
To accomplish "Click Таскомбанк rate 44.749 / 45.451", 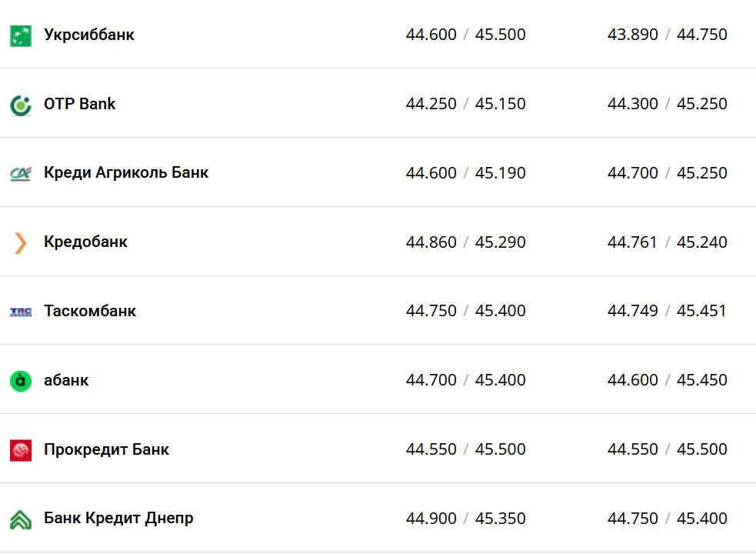I will click(x=668, y=311).
